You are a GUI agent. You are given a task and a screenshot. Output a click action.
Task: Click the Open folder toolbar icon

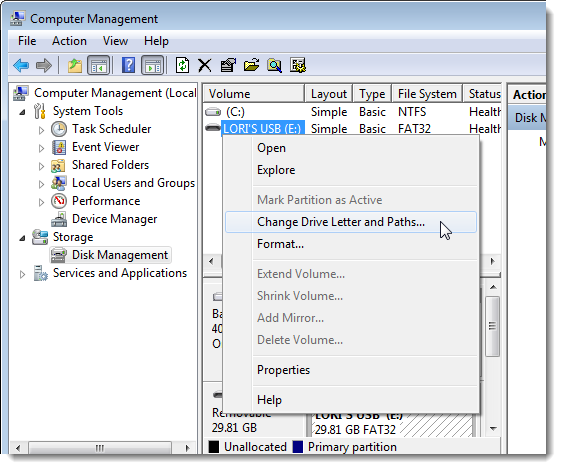(251, 65)
